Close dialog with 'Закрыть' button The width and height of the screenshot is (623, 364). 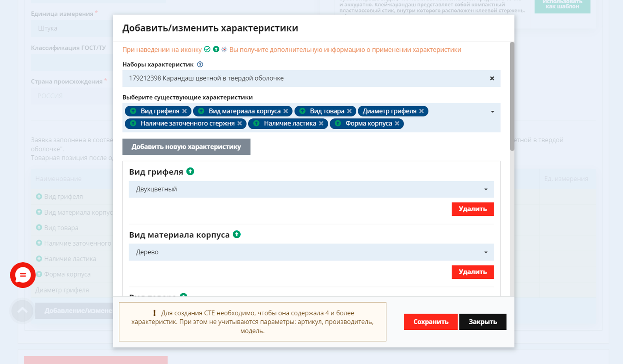point(483,322)
